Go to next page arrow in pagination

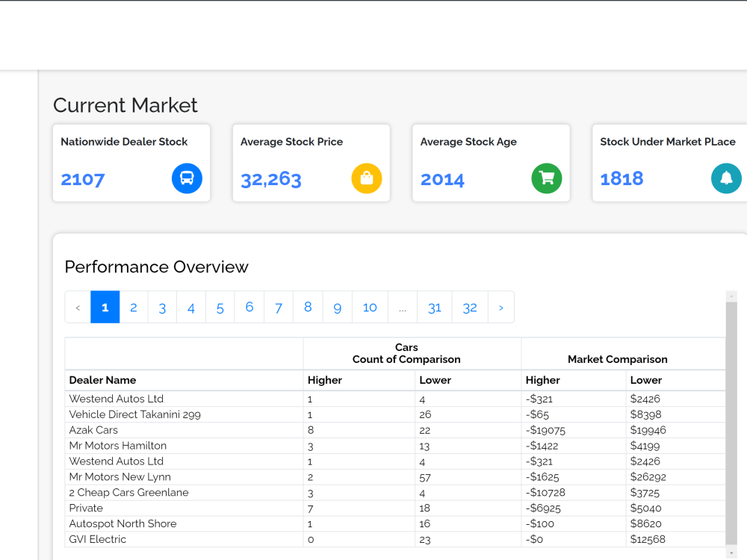pos(500,308)
